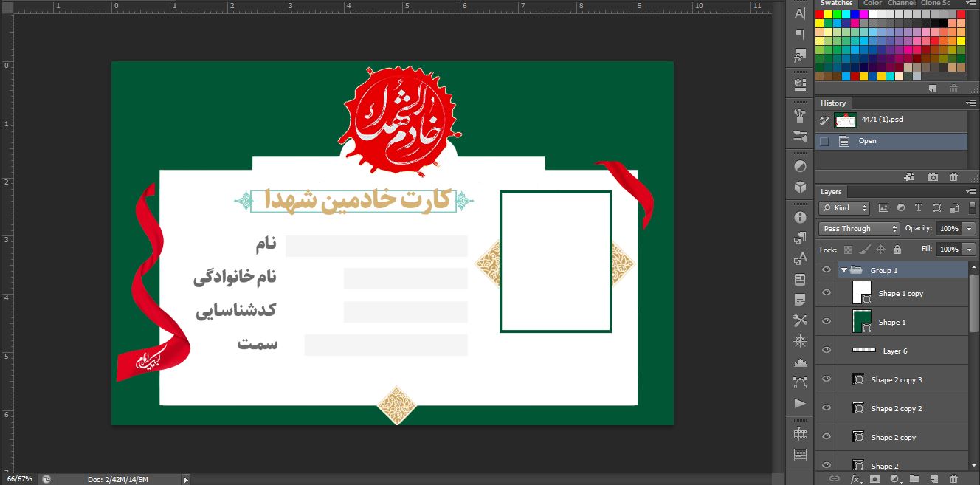Open status bar Doc info arrow menu
Screen dimensions: 980x485
[186, 480]
